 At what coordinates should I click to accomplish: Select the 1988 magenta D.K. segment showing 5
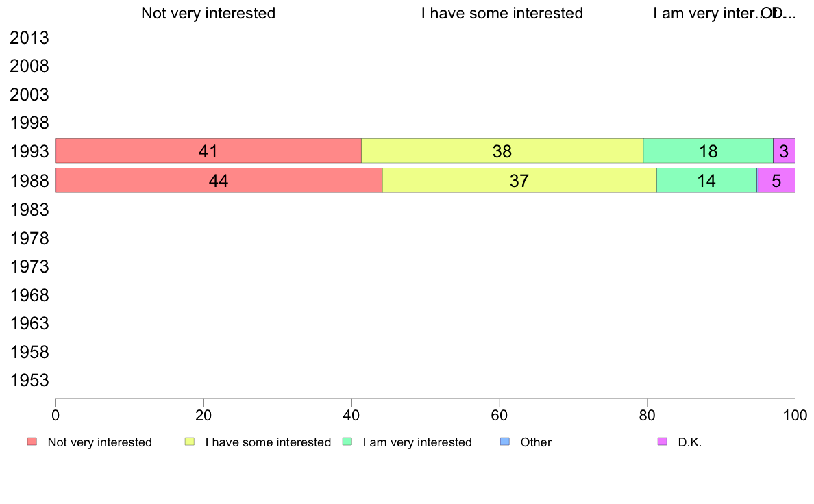click(x=776, y=181)
